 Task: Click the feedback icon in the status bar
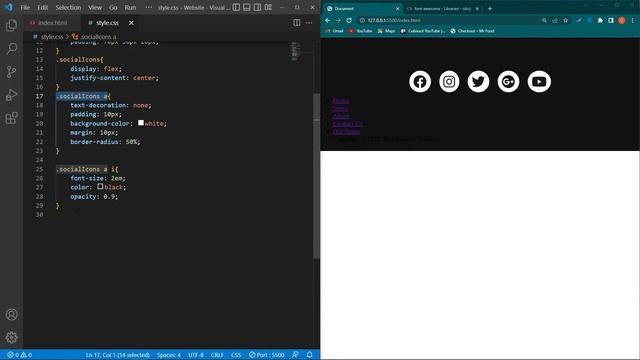click(x=295, y=355)
